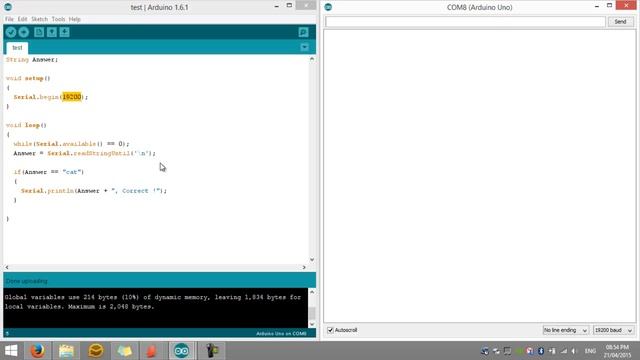The width and height of the screenshot is (640, 360).
Task: Click the 'Done uploading' status text
Action: click(x=27, y=281)
